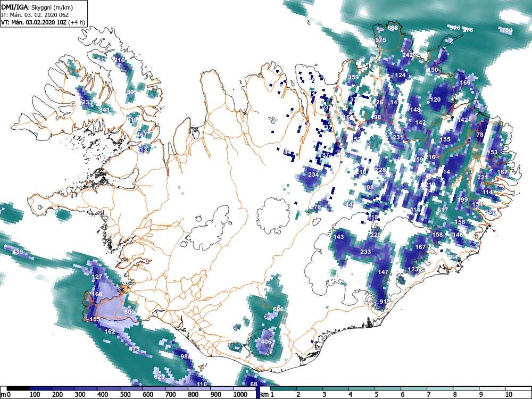Click the value 406 on the southern ice cap
532x399 pixels.
point(266,342)
